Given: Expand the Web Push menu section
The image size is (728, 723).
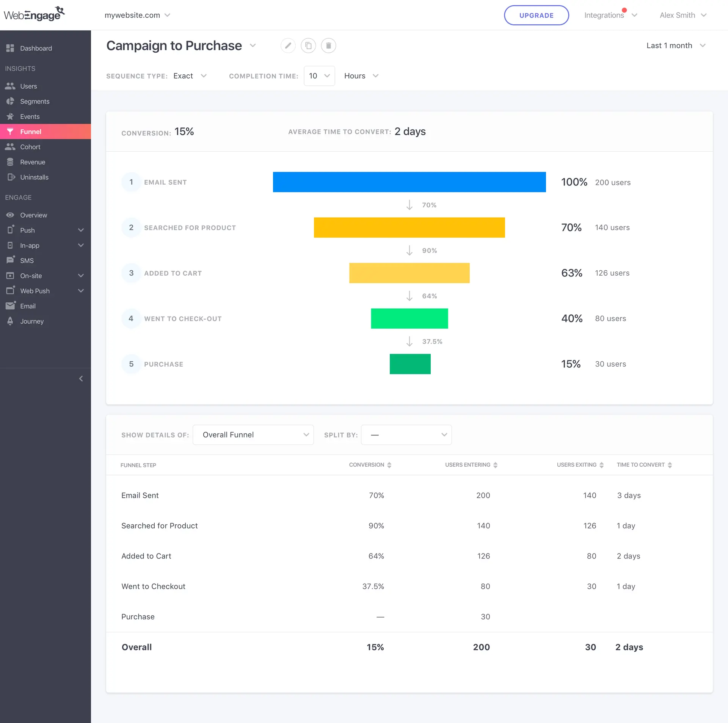Looking at the screenshot, I should pyautogui.click(x=80, y=291).
